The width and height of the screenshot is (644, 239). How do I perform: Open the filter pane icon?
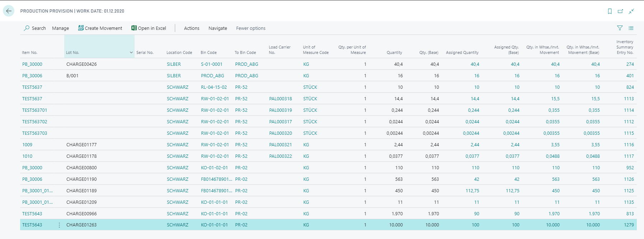click(620, 28)
